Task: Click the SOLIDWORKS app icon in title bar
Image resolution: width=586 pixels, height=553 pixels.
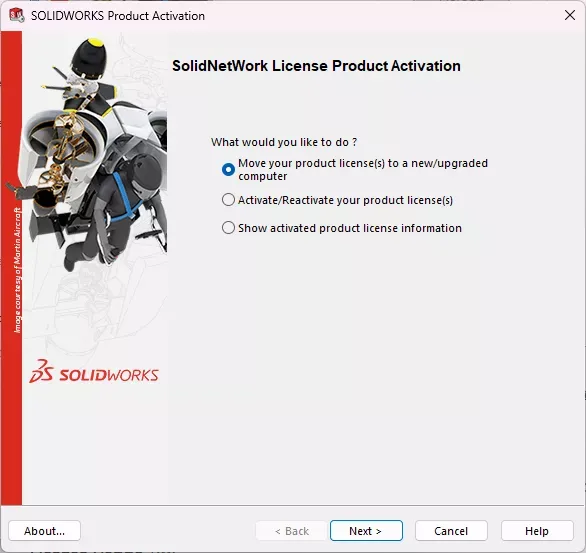Action: (16, 15)
